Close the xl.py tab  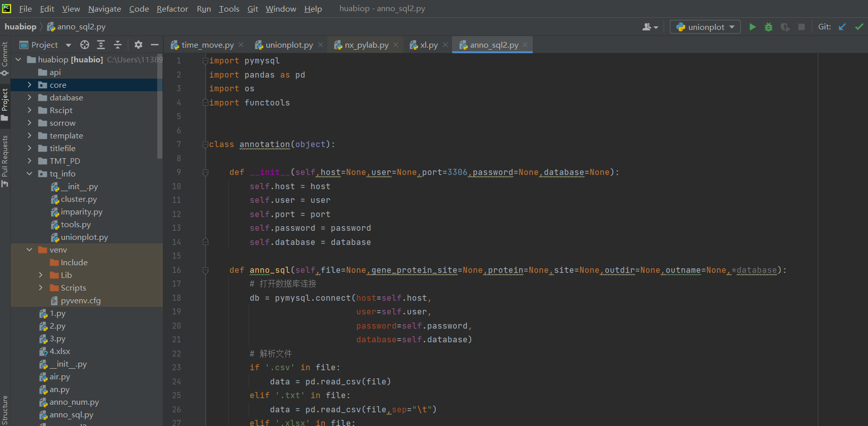[445, 45]
